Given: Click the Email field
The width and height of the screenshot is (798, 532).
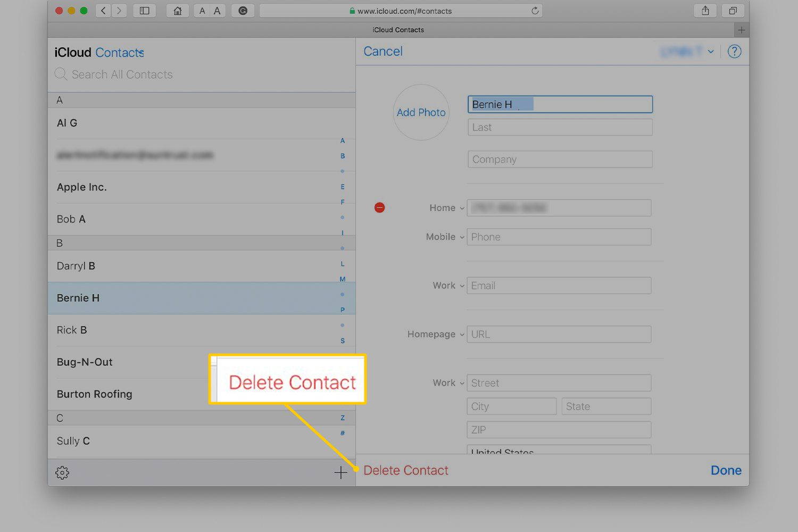Looking at the screenshot, I should point(559,286).
